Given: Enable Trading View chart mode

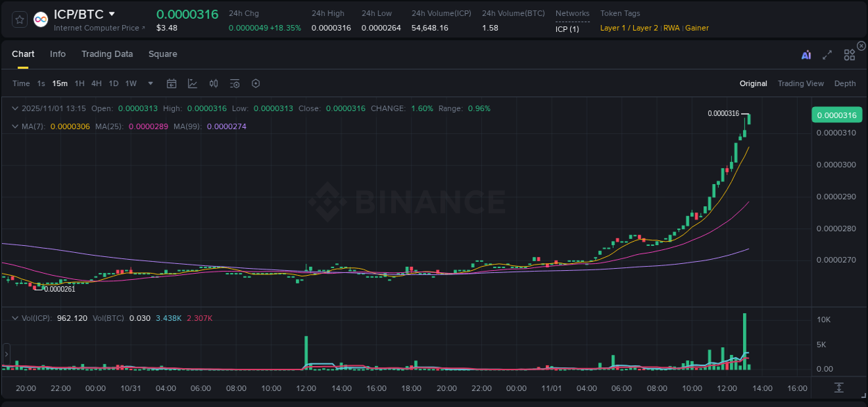Looking at the screenshot, I should coord(801,83).
